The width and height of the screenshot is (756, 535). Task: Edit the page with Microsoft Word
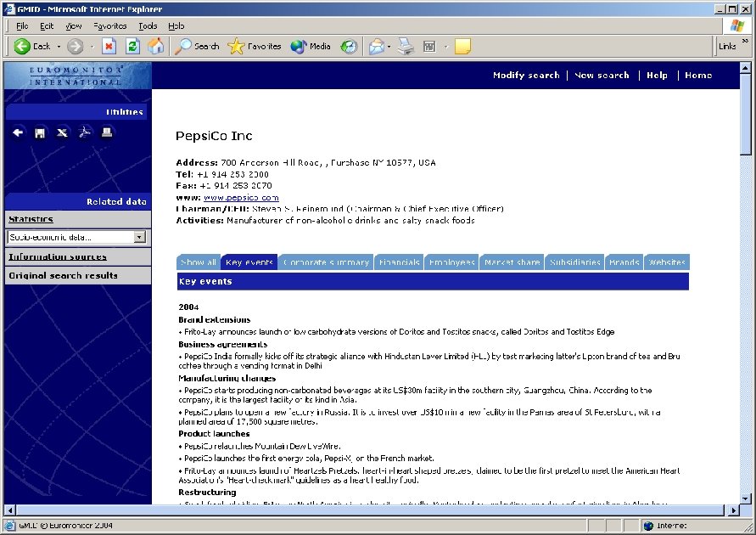click(x=430, y=46)
